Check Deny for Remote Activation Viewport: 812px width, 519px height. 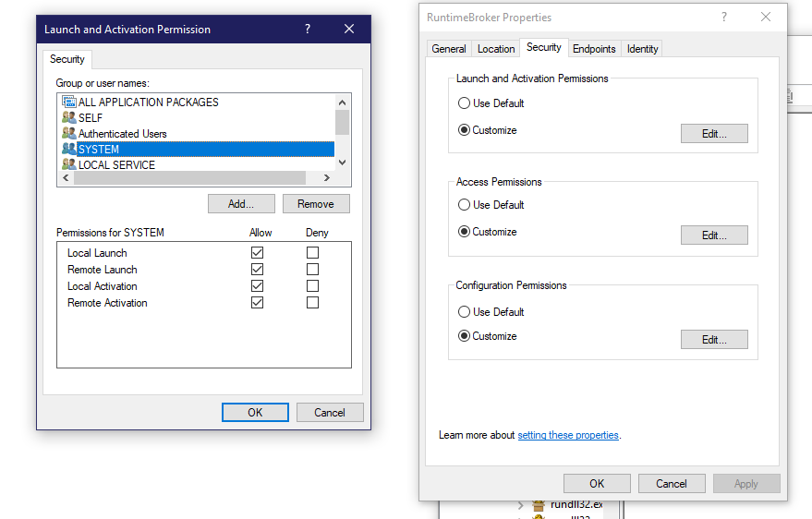tap(312, 302)
